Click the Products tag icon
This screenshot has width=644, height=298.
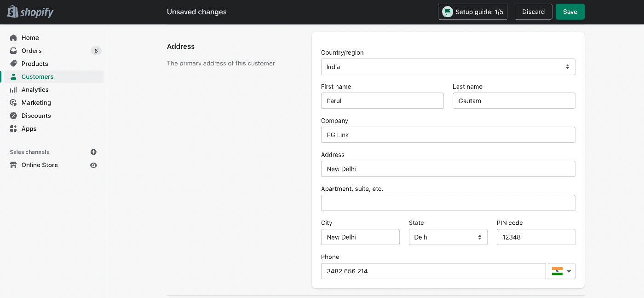pos(13,64)
